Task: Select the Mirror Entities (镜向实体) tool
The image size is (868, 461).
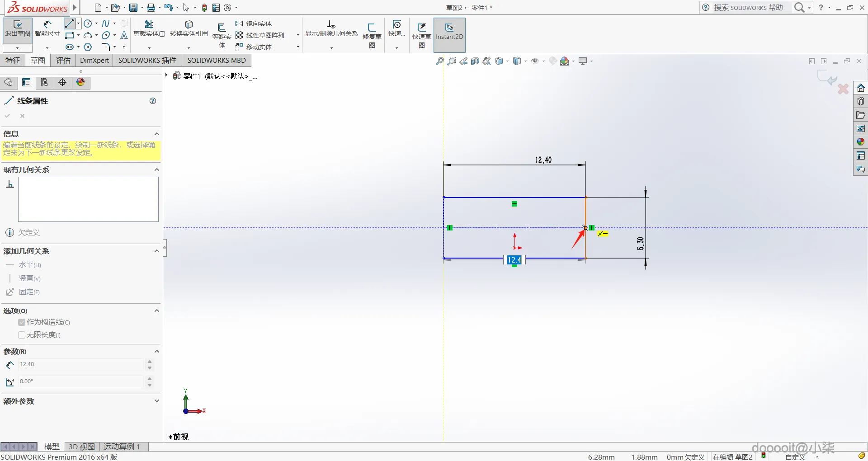Action: click(x=254, y=24)
